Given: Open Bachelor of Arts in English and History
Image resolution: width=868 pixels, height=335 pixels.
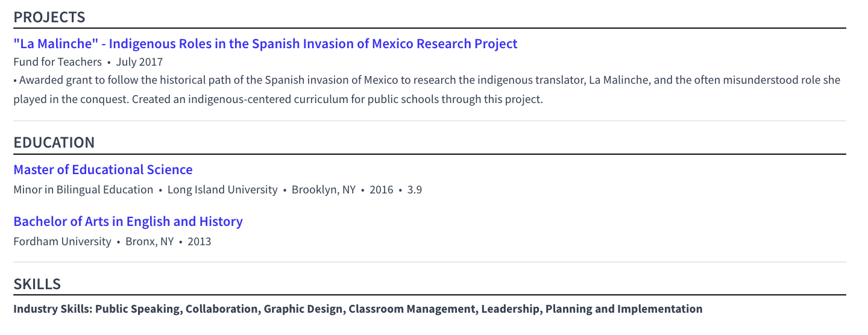Looking at the screenshot, I should click(x=128, y=222).
